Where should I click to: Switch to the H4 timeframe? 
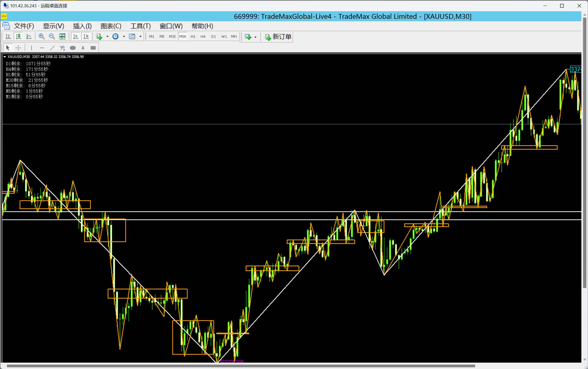[203, 37]
